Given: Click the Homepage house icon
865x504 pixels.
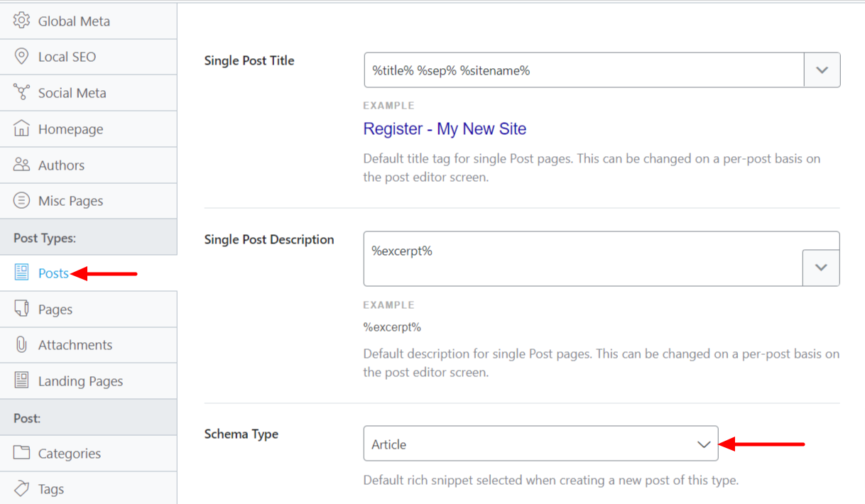Looking at the screenshot, I should pyautogui.click(x=22, y=129).
